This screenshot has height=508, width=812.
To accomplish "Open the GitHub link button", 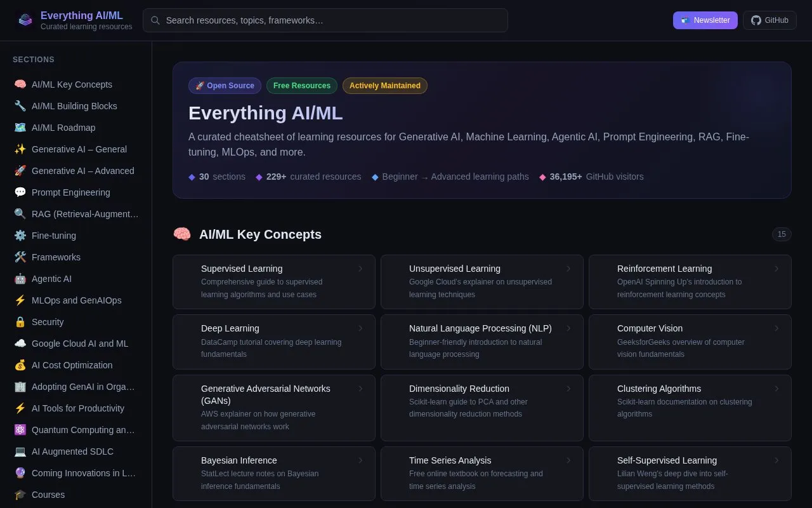I will (x=769, y=20).
